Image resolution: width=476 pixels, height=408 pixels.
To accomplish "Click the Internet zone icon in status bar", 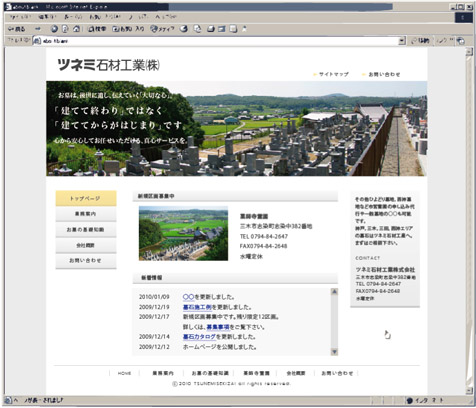I will (x=410, y=400).
